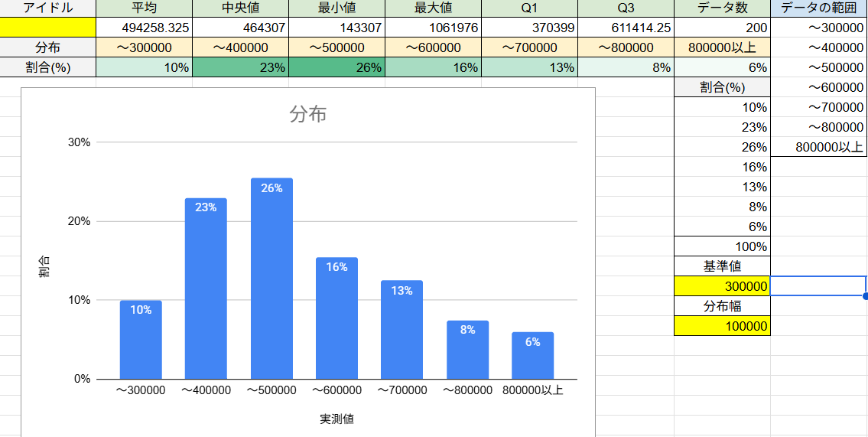Select 800000以上 in the データの範囲 column
Image resolution: width=868 pixels, height=437 pixels.
pos(819,148)
